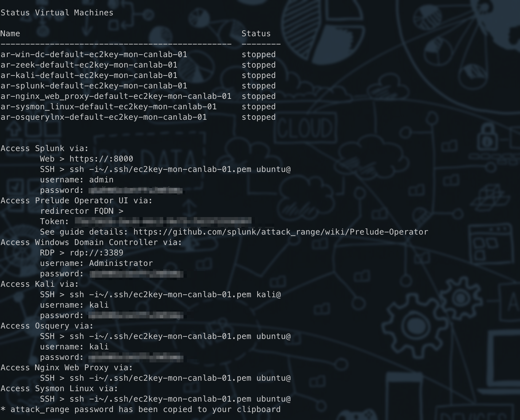
Task: Select the ar-osquerylnx-default machine name
Action: coord(104,117)
